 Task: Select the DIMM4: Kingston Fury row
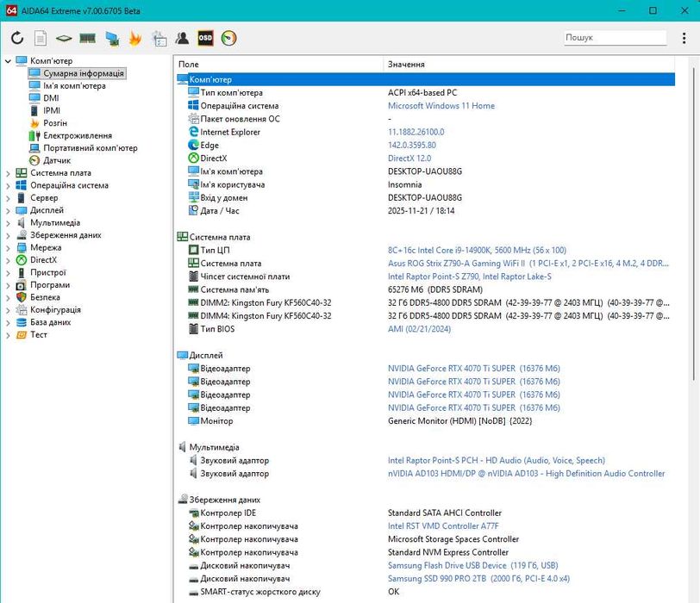tap(426, 316)
